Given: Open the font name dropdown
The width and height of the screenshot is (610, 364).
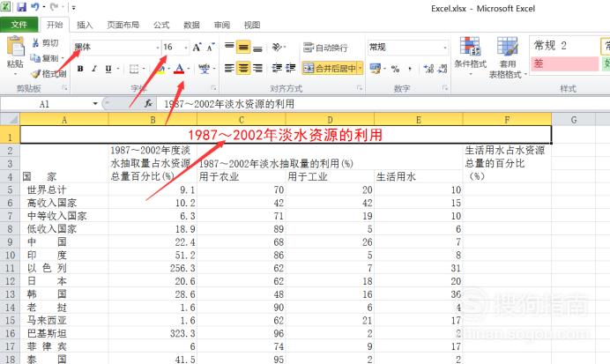Looking at the screenshot, I should point(158,48).
